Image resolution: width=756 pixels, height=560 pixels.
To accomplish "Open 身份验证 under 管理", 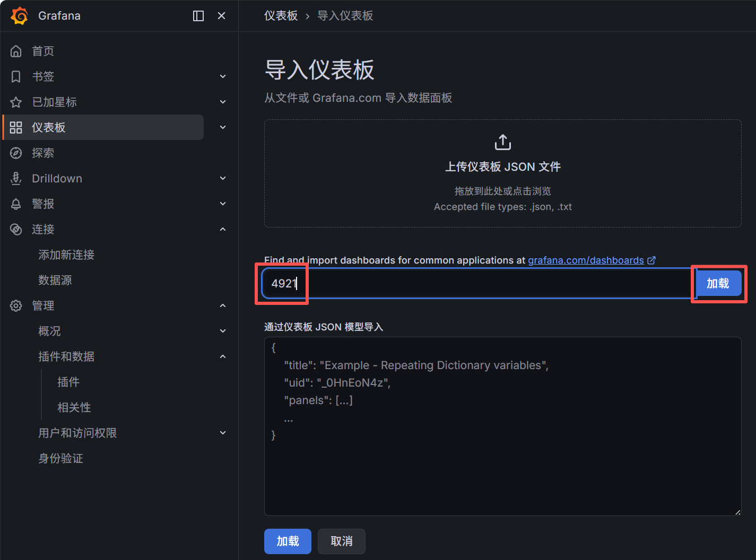I will (x=60, y=458).
